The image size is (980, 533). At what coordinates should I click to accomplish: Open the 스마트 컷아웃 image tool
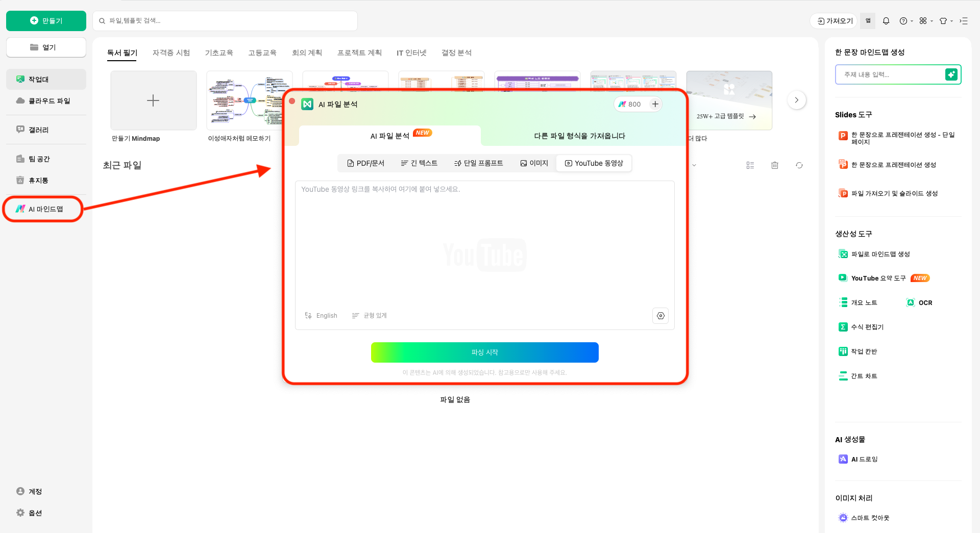pyautogui.click(x=870, y=518)
